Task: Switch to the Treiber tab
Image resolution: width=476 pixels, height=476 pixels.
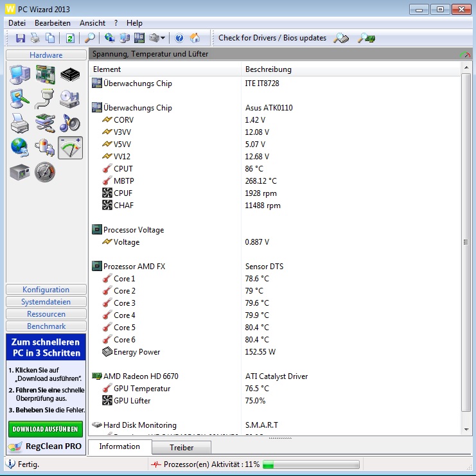Action: [x=182, y=448]
